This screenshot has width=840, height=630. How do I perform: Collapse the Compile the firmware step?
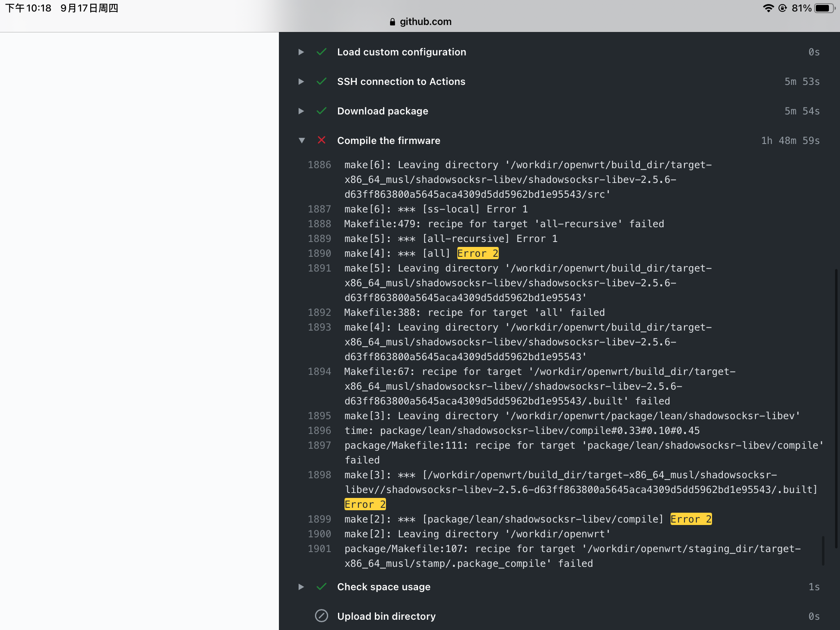coord(302,141)
